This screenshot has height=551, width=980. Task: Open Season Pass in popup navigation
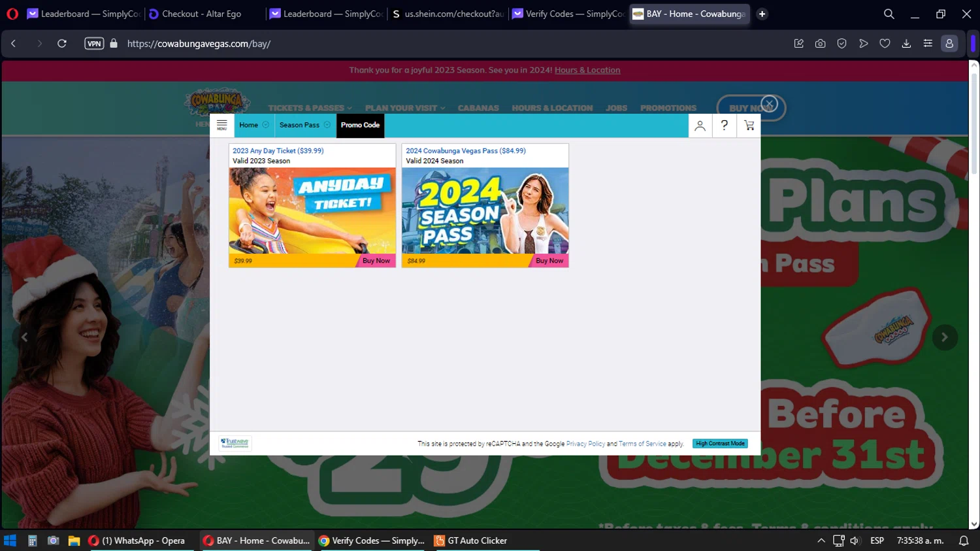pyautogui.click(x=299, y=125)
